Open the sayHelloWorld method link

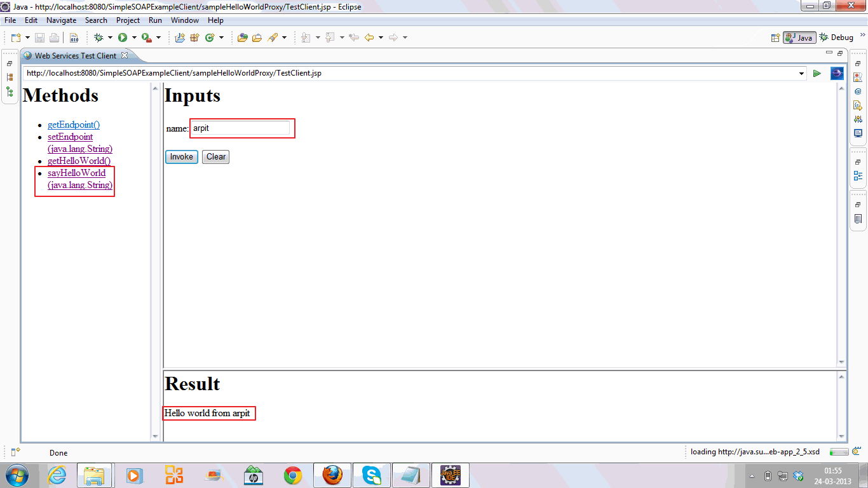pyautogui.click(x=76, y=172)
